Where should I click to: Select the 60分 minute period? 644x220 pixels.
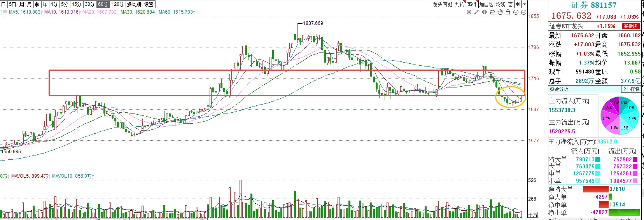[x=103, y=4]
